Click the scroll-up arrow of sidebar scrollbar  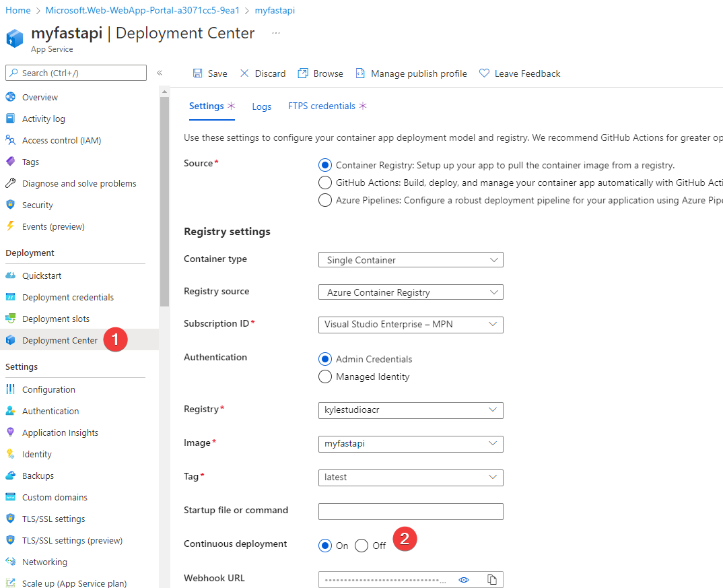click(164, 92)
